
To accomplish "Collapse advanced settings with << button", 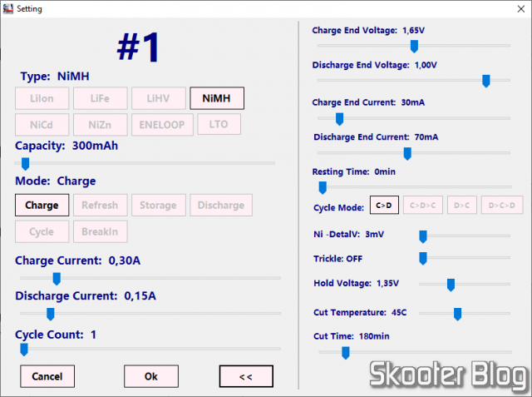I will pos(246,376).
